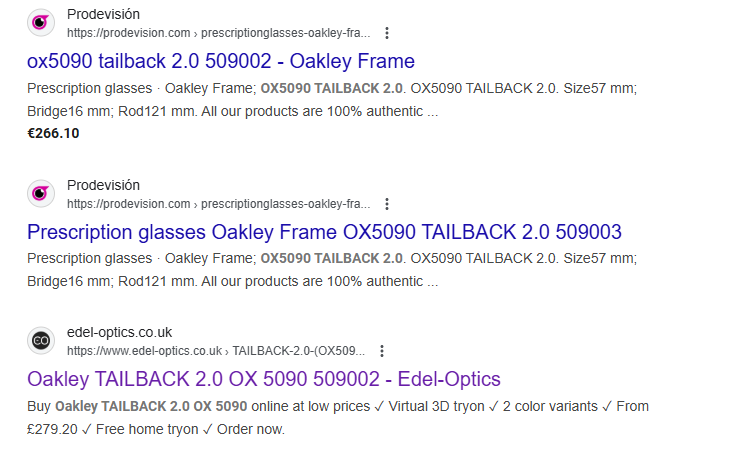Click the Prodevisión favicon above the 509003 result
The height and width of the screenshot is (457, 735).
[41, 193]
